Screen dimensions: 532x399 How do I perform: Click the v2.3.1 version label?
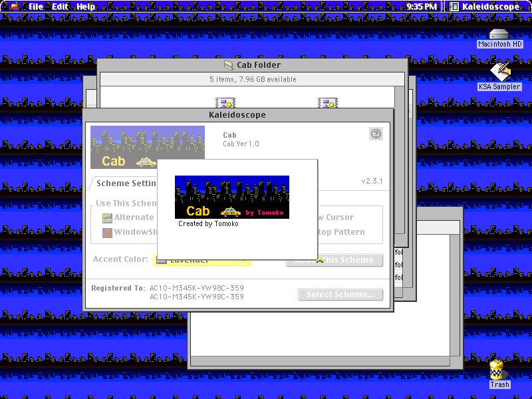coord(372,181)
